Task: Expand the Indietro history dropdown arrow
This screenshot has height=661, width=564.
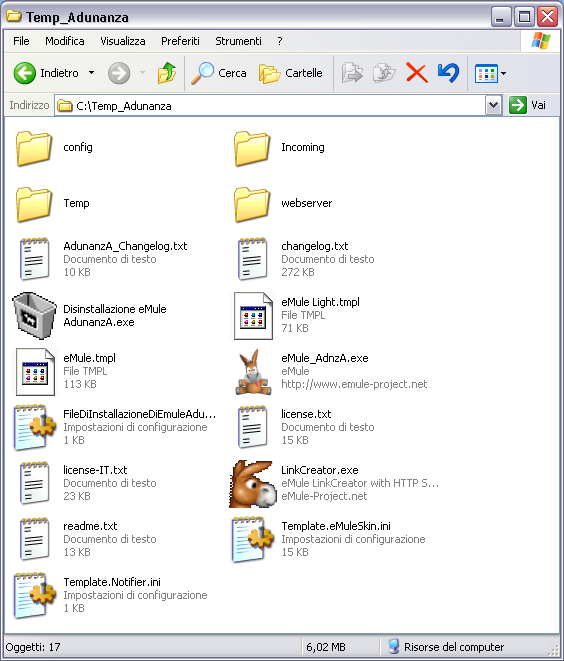Action: click(x=91, y=73)
